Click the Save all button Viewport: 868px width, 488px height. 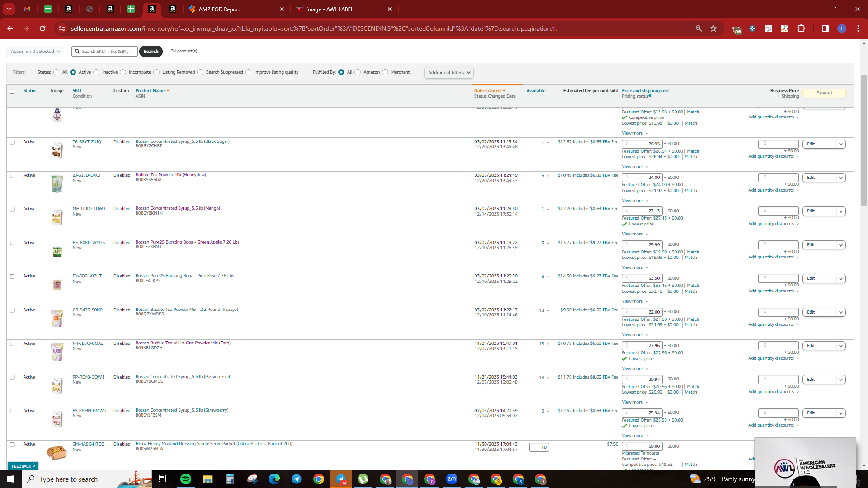(824, 93)
